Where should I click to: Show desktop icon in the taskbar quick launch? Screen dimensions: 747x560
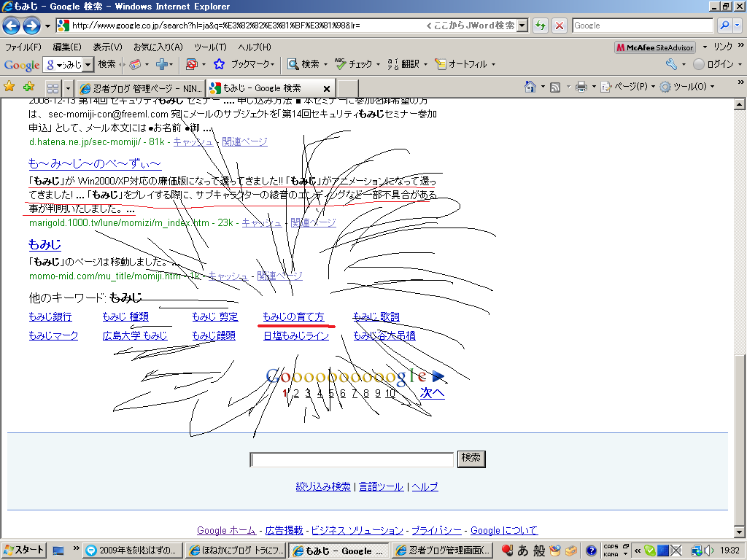pyautogui.click(x=58, y=551)
